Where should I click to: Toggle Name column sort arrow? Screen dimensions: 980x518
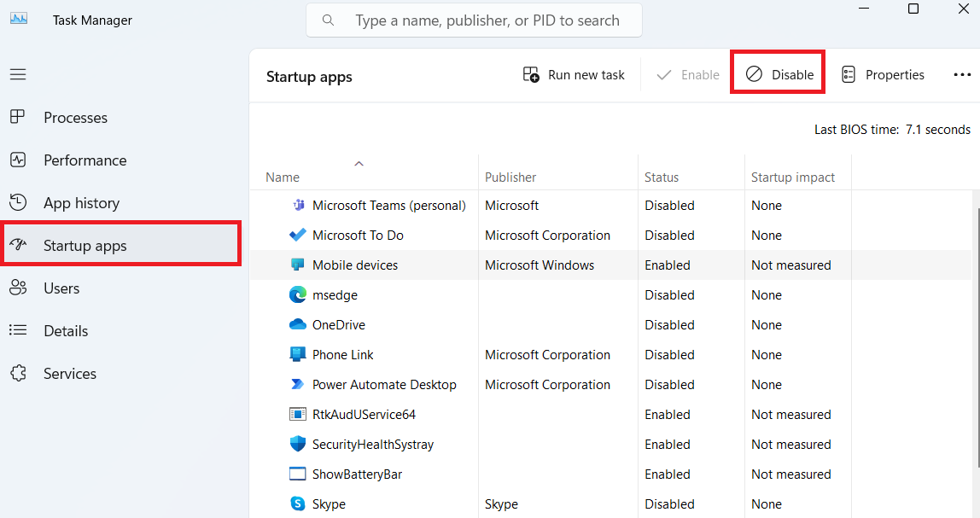pyautogui.click(x=359, y=164)
